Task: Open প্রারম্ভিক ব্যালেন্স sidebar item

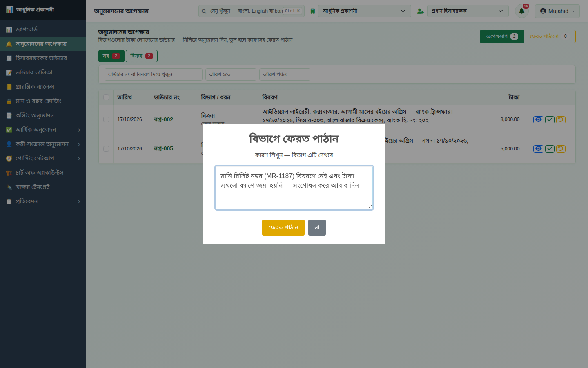Action: tap(43, 87)
